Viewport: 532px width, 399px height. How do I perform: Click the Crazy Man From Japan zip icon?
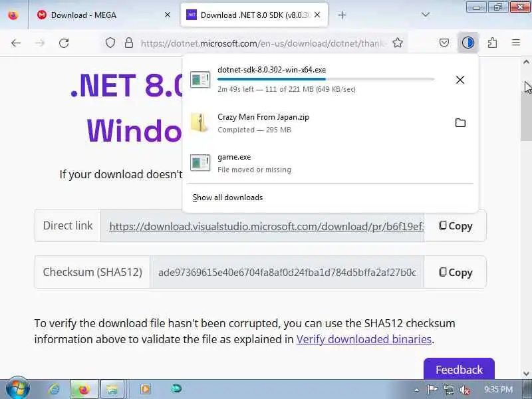[x=199, y=123]
